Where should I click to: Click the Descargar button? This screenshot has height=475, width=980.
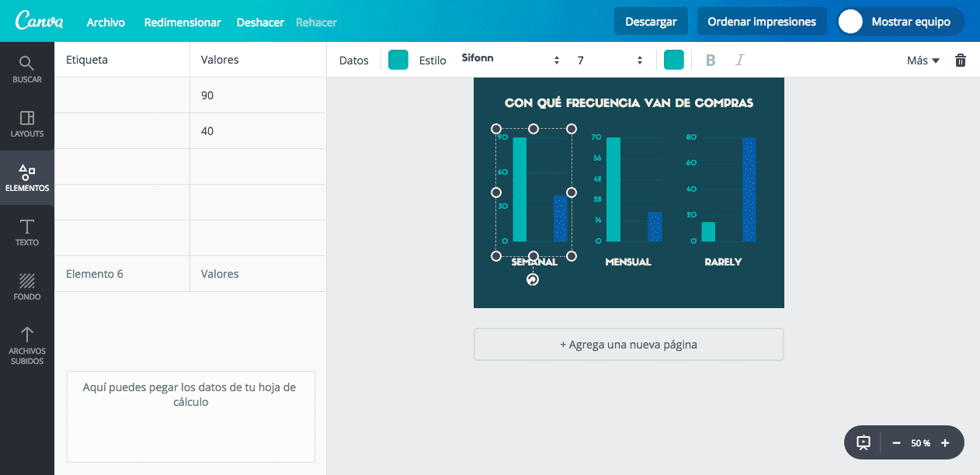pos(651,22)
